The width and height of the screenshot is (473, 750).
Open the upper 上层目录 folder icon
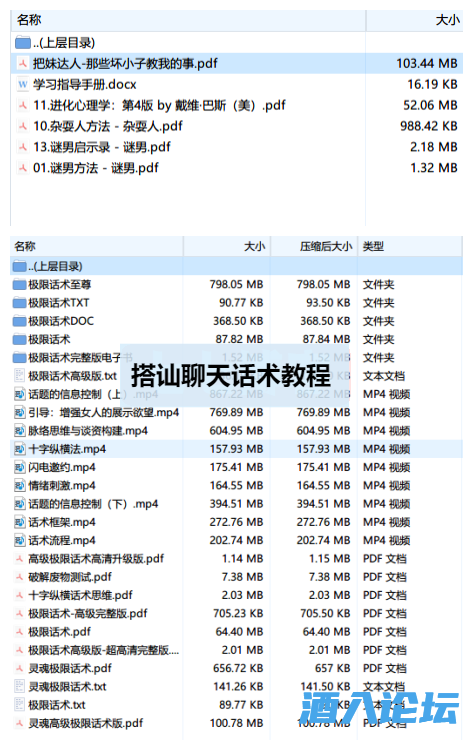22,43
